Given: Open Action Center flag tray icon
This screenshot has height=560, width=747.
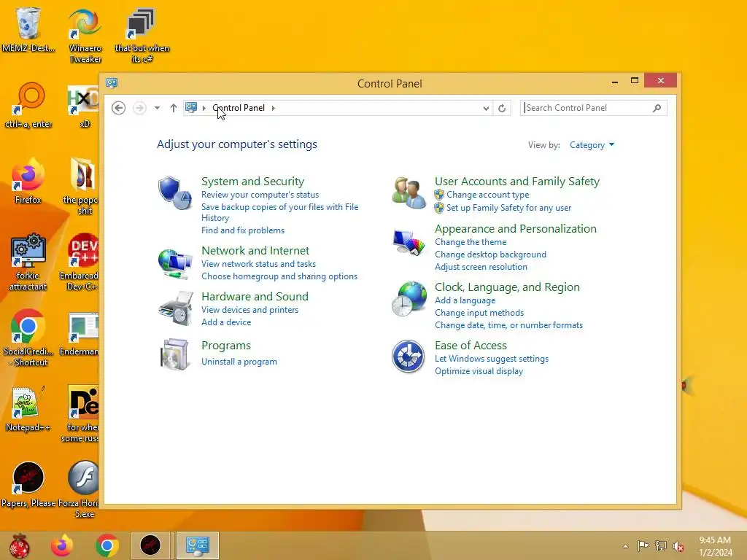Looking at the screenshot, I should pyautogui.click(x=643, y=545).
